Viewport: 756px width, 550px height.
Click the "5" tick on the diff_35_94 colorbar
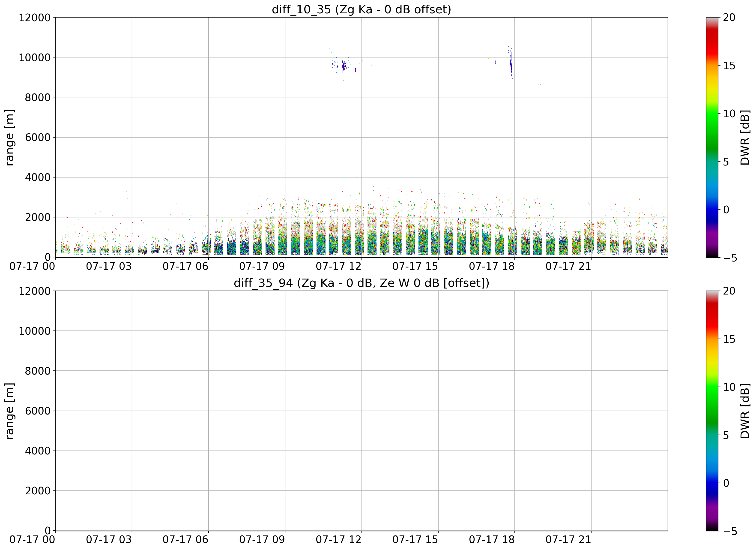click(x=726, y=435)
